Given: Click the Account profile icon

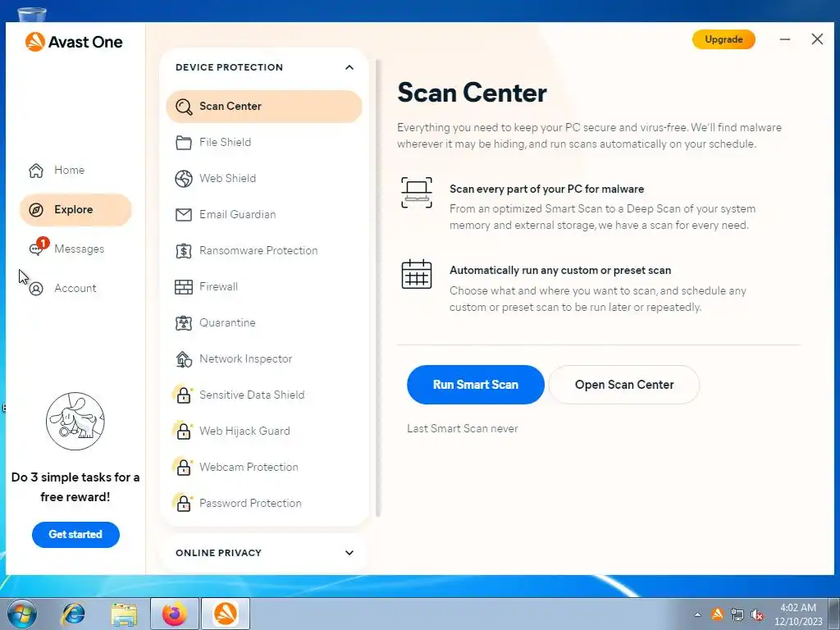Looking at the screenshot, I should click(x=36, y=289).
